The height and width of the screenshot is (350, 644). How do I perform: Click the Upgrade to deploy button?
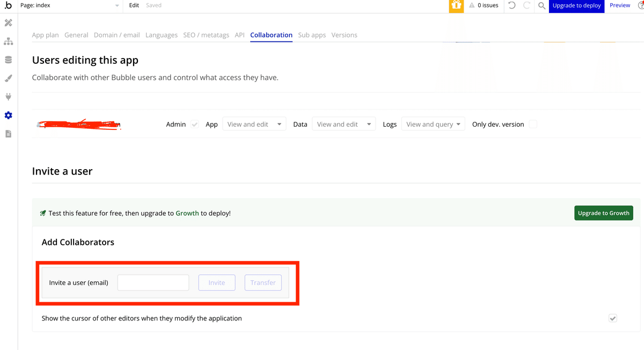point(576,6)
